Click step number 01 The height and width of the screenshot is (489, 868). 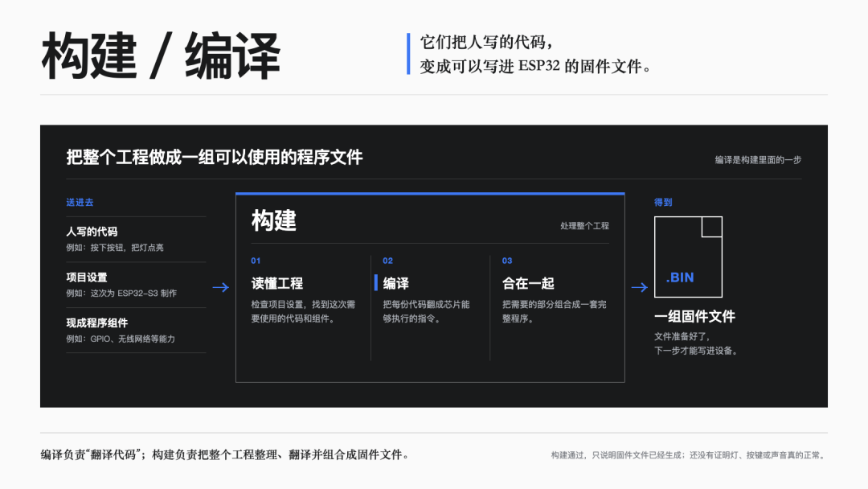point(256,261)
